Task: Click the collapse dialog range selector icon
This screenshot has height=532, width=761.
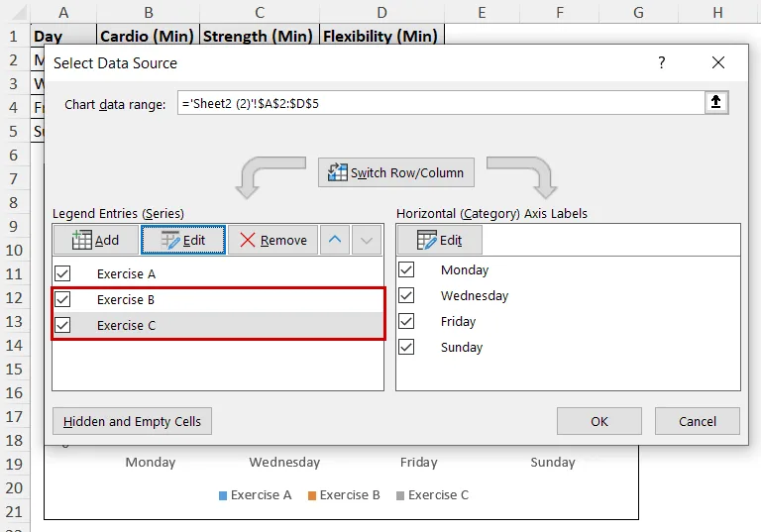Action: point(715,102)
